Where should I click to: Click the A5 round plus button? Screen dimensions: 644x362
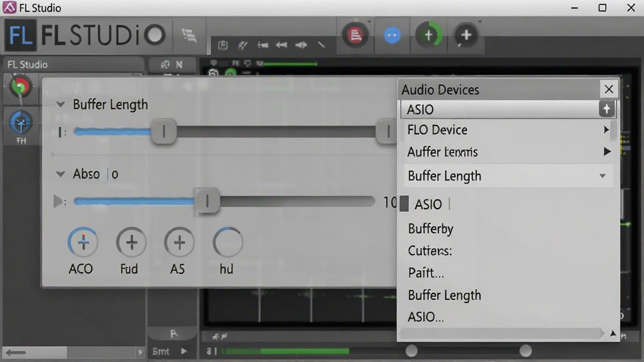click(179, 242)
